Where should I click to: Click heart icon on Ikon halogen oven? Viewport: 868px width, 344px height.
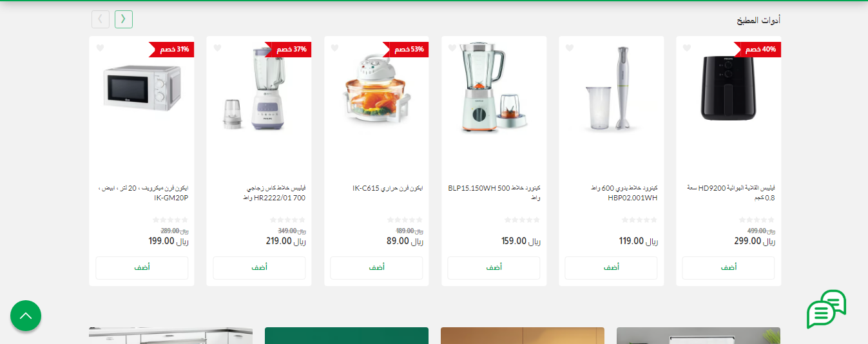point(334,48)
